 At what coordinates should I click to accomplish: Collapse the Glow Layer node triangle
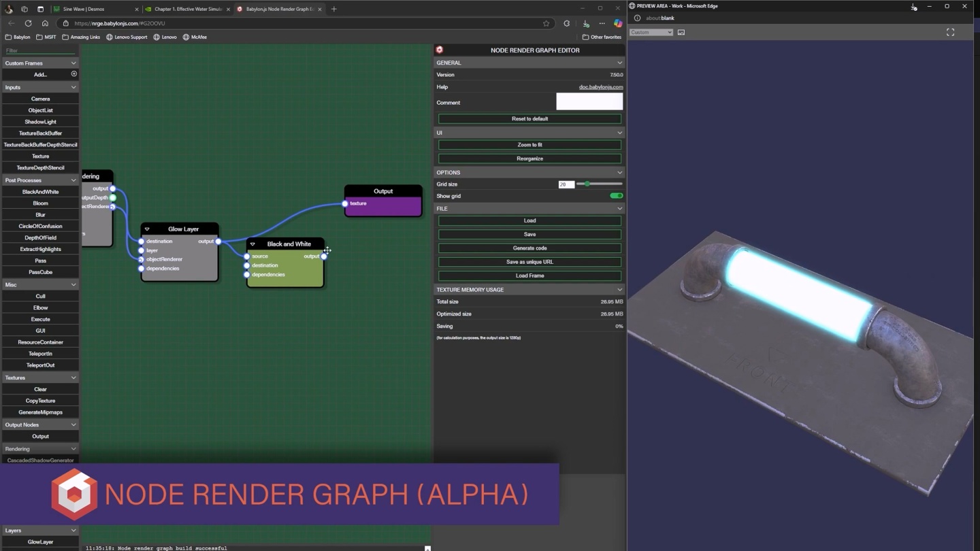[147, 229]
